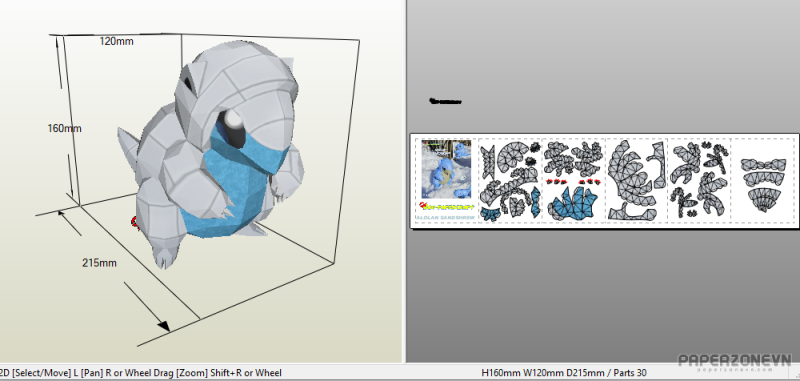Click the small black object above the pattern pages
Image resolution: width=800 pixels, height=381 pixels.
point(445,101)
